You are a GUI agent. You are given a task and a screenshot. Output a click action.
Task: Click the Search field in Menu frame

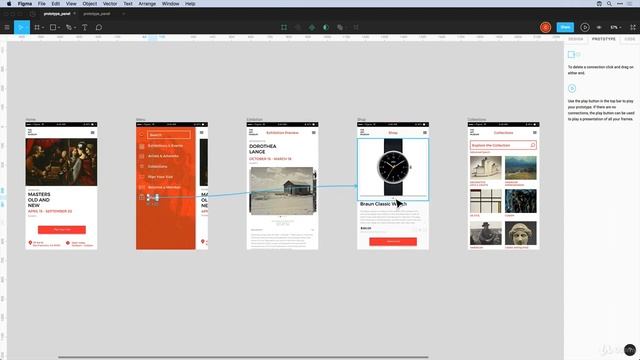click(x=169, y=135)
